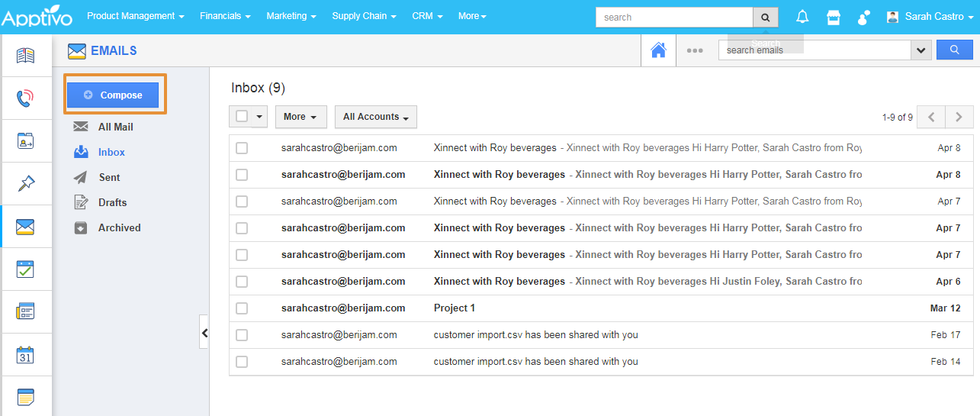Expand the All Accounts dropdown
The height and width of the screenshot is (416, 980).
(x=375, y=117)
